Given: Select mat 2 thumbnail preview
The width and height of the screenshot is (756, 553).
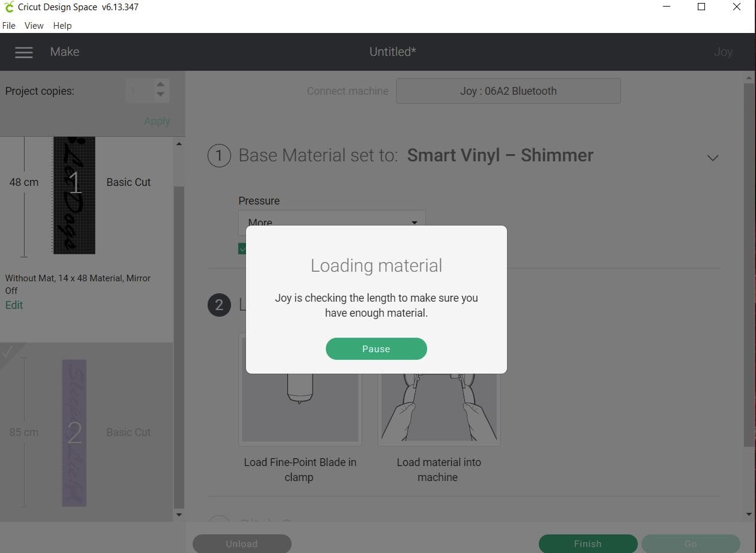Looking at the screenshot, I should tap(74, 433).
